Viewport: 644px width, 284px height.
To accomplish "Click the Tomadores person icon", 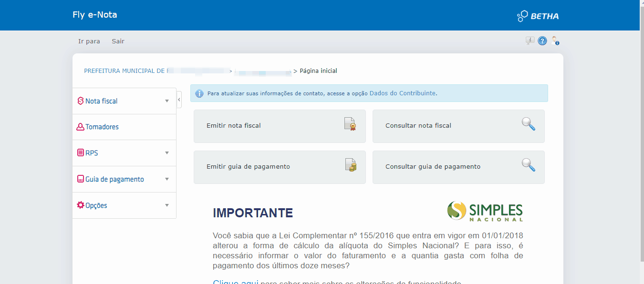I will click(x=80, y=126).
